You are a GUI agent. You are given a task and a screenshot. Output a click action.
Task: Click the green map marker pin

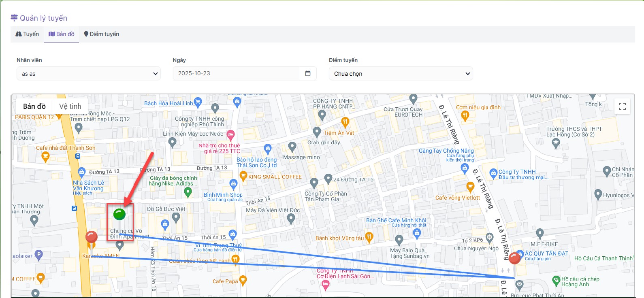pyautogui.click(x=119, y=215)
